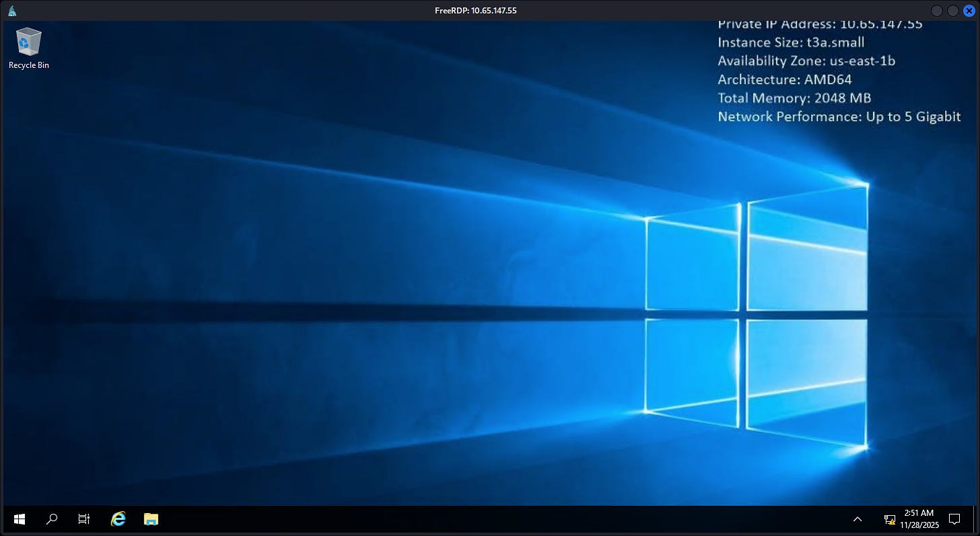
Task: Open File Explorer from the taskbar
Action: coord(151,519)
